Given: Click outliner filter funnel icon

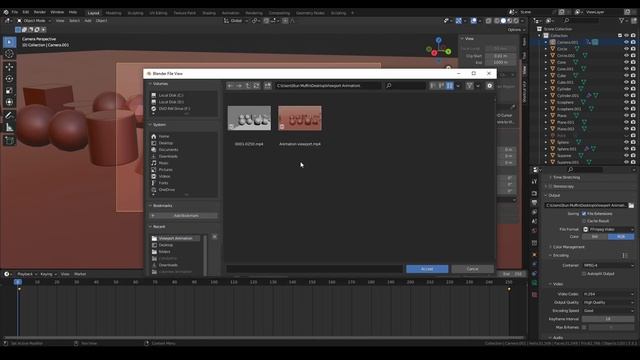Looking at the screenshot, I should (622, 20).
